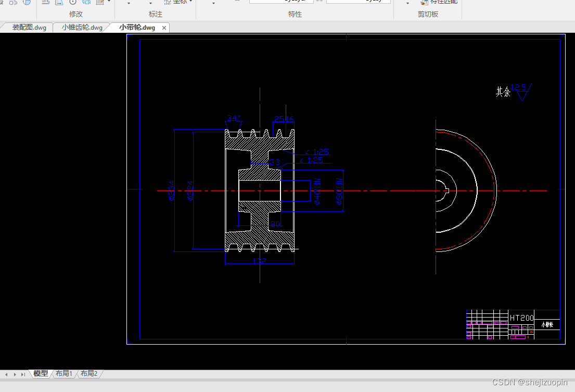The width and height of the screenshot is (575, 392).
Task: Jump to last layout tab arrow
Action: click(x=23, y=374)
